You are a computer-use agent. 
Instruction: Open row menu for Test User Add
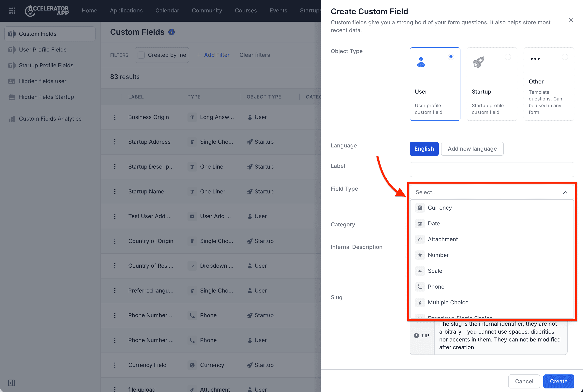tap(115, 216)
